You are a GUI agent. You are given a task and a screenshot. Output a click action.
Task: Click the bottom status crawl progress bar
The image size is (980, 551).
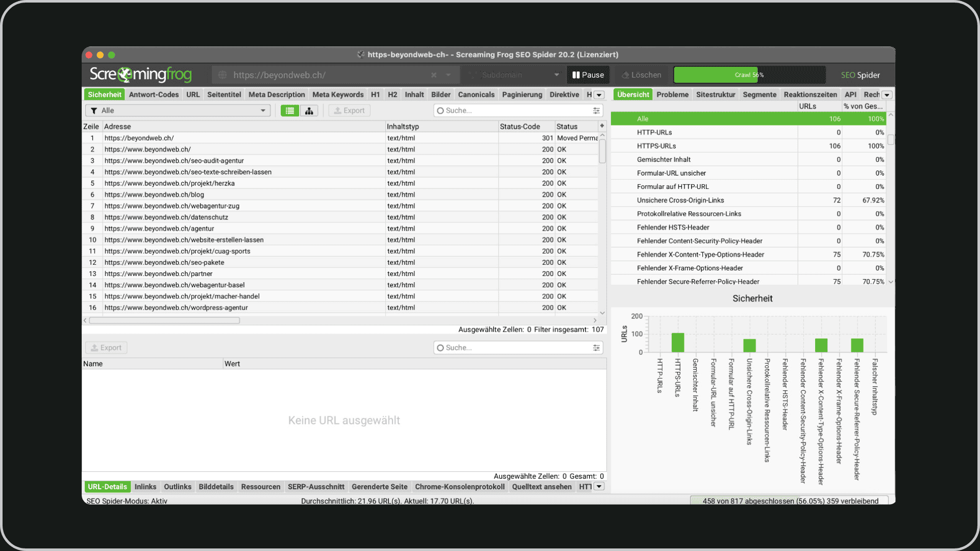790,501
